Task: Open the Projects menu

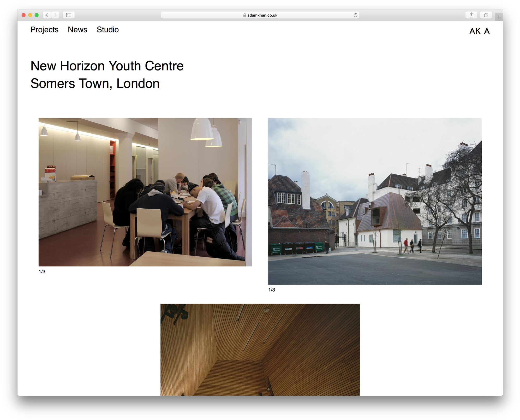Action: (44, 30)
